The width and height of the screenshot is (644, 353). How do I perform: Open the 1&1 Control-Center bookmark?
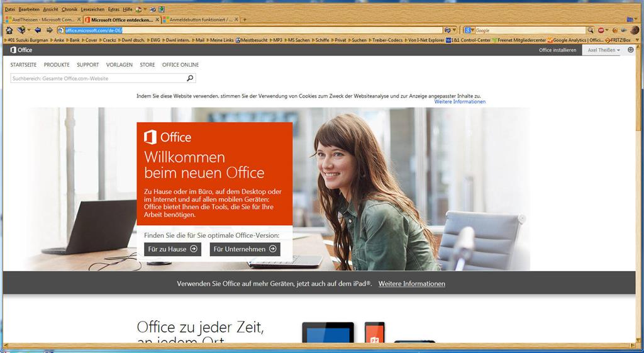click(x=468, y=40)
